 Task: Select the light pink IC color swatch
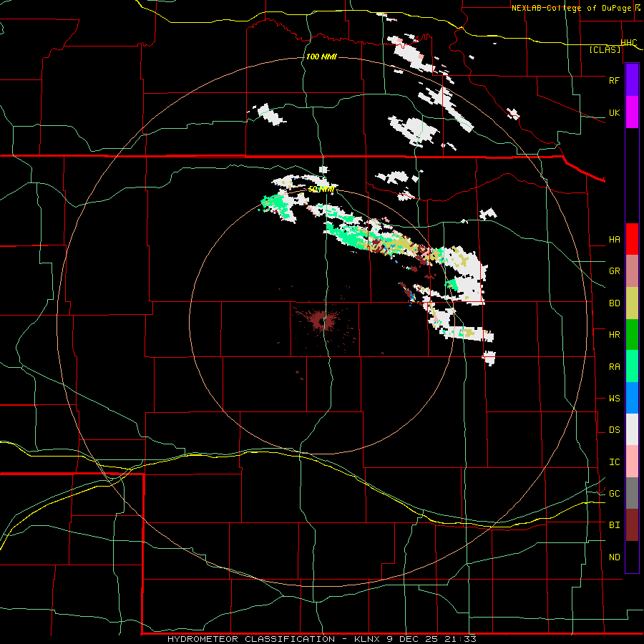coord(632,462)
